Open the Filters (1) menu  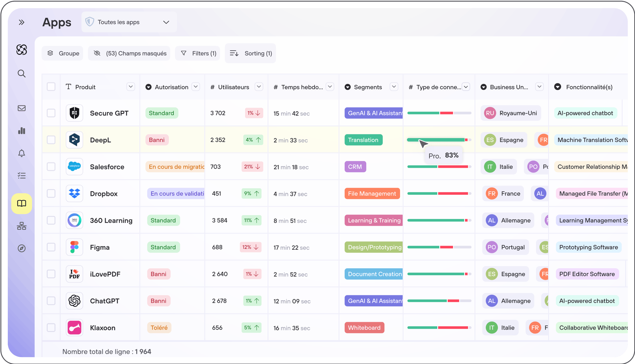198,53
